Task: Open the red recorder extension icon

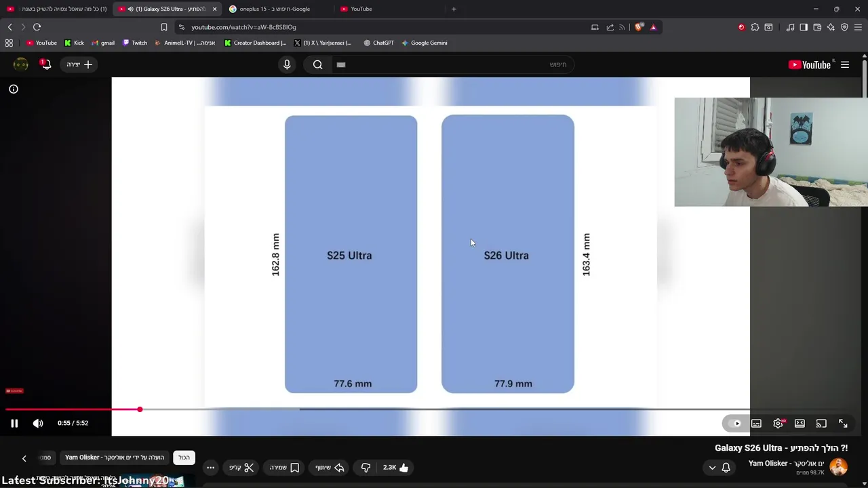Action: (741, 27)
